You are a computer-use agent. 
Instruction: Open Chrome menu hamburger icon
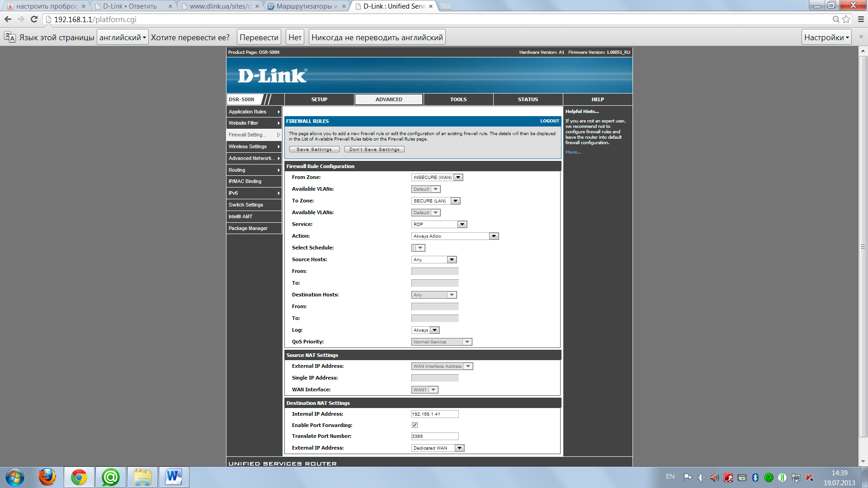click(861, 19)
